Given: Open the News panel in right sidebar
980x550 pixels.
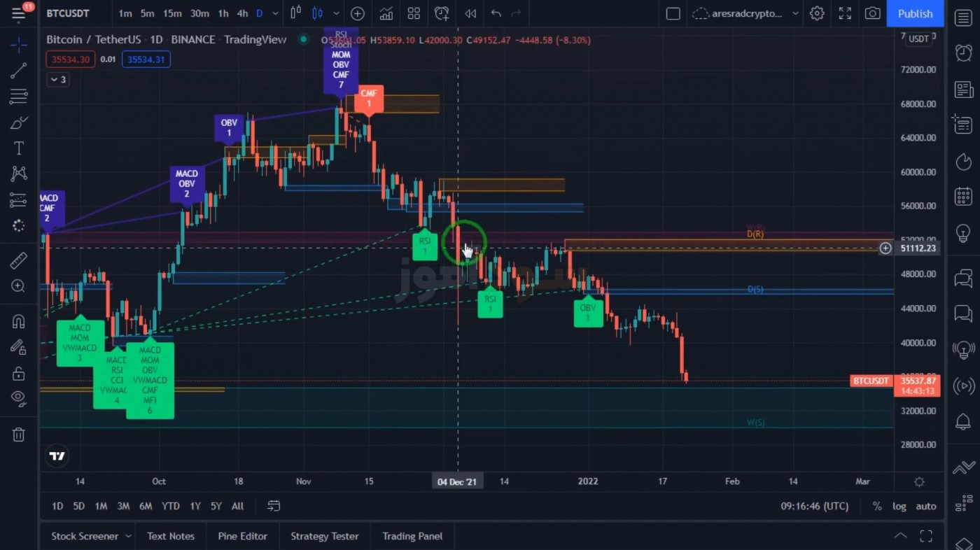Looking at the screenshot, I should point(964,90).
